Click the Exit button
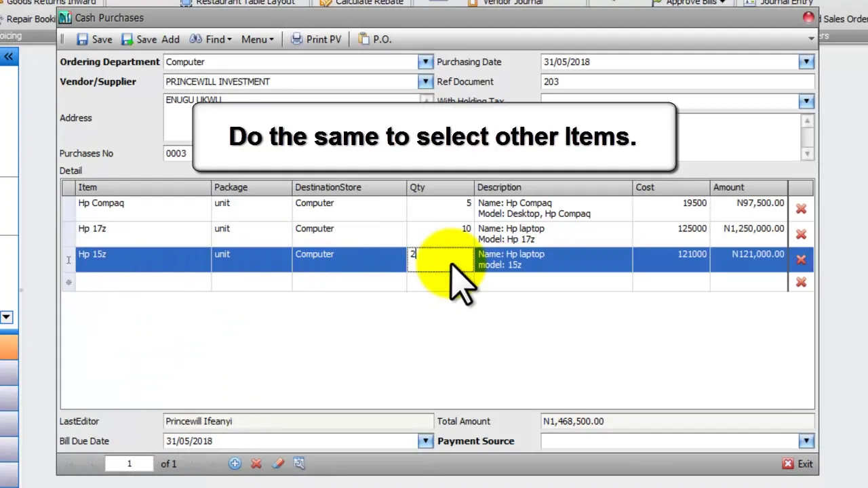 point(797,464)
